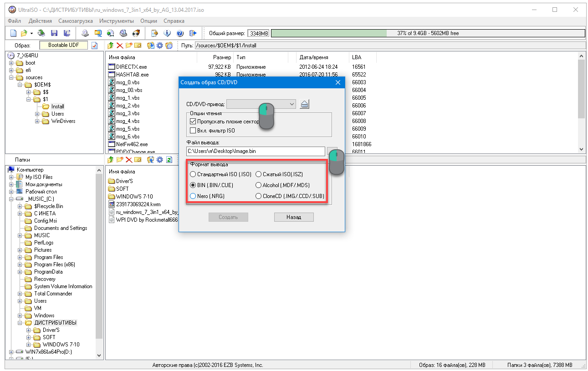This screenshot has height=371, width=588.
Task: Expand the My ISO Files node
Action: point(11,177)
